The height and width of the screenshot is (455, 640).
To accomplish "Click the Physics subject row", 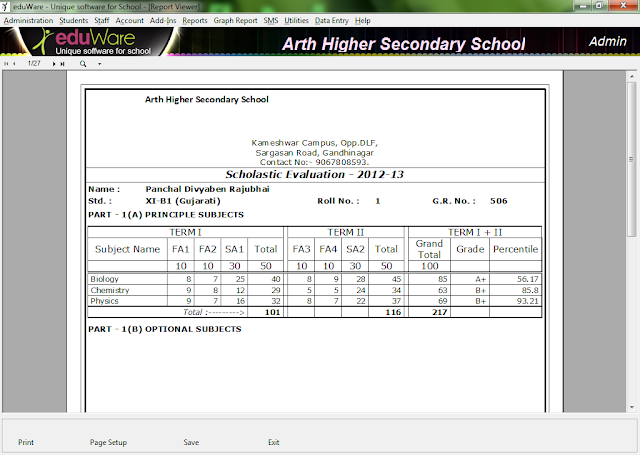I will 315,301.
